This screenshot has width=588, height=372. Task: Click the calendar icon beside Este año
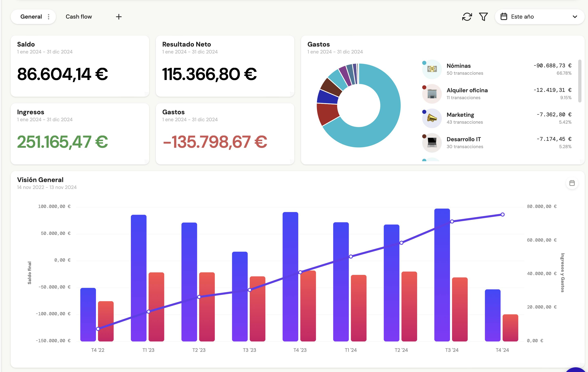pos(504,17)
